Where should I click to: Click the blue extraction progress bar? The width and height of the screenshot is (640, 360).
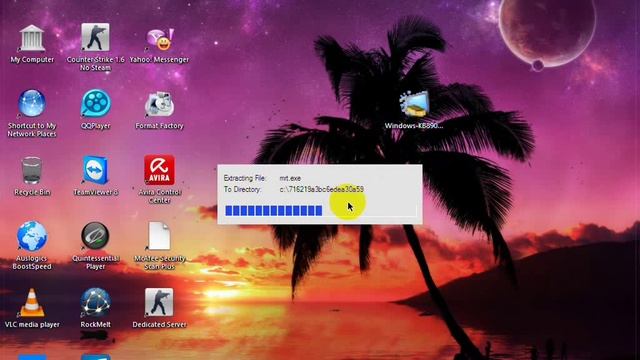320,211
